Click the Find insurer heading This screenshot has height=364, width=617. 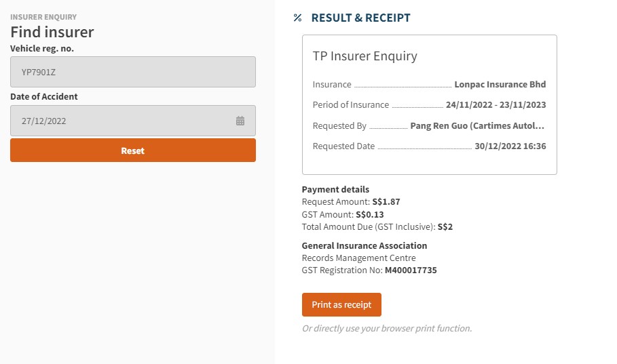click(52, 32)
